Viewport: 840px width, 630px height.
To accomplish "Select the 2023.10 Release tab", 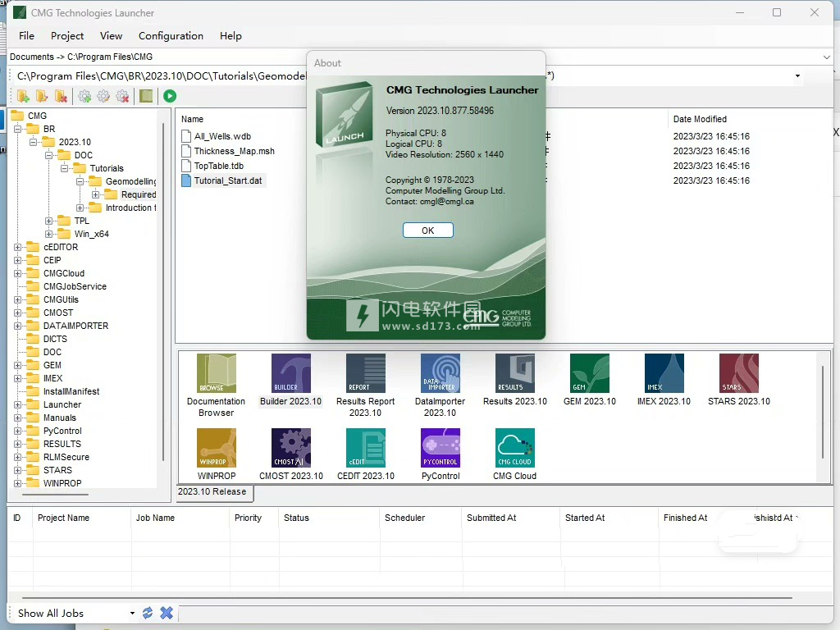I will pos(215,492).
